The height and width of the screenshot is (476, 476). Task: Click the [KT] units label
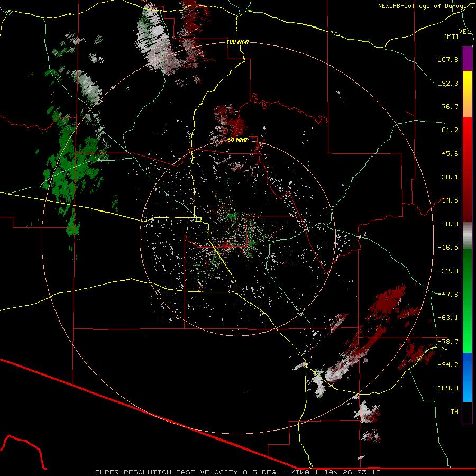pyautogui.click(x=451, y=36)
